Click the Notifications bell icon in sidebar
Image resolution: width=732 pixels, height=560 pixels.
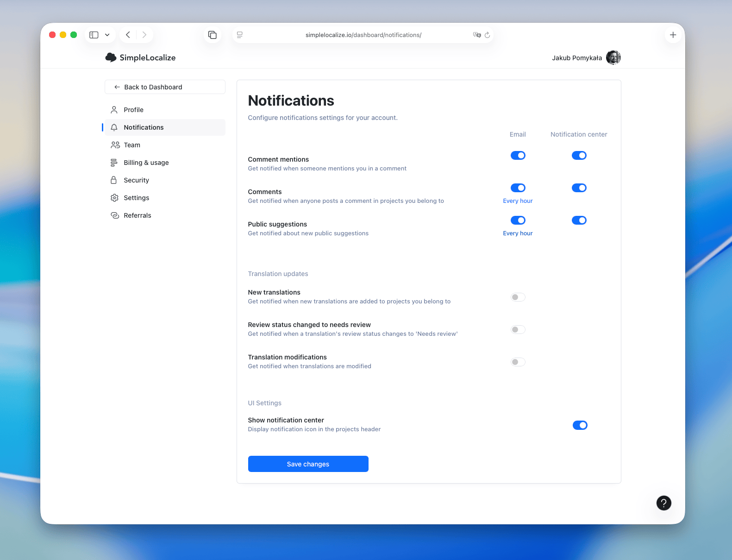click(114, 127)
